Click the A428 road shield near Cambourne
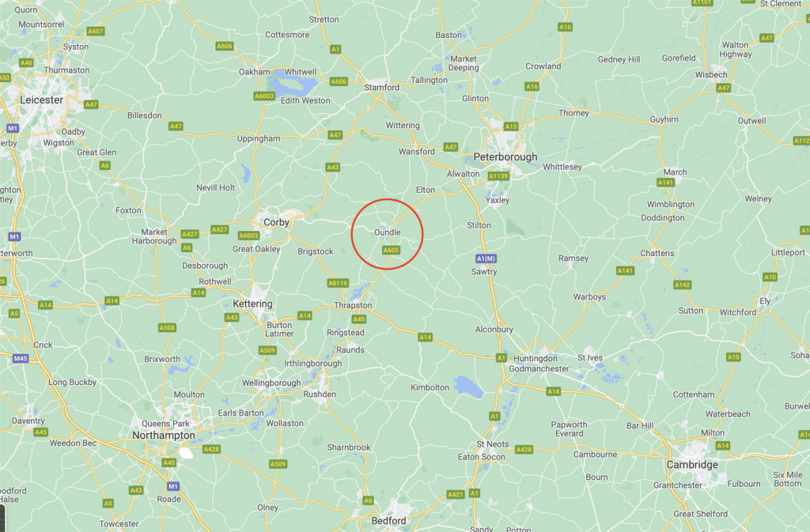The image size is (810, 532). click(524, 450)
